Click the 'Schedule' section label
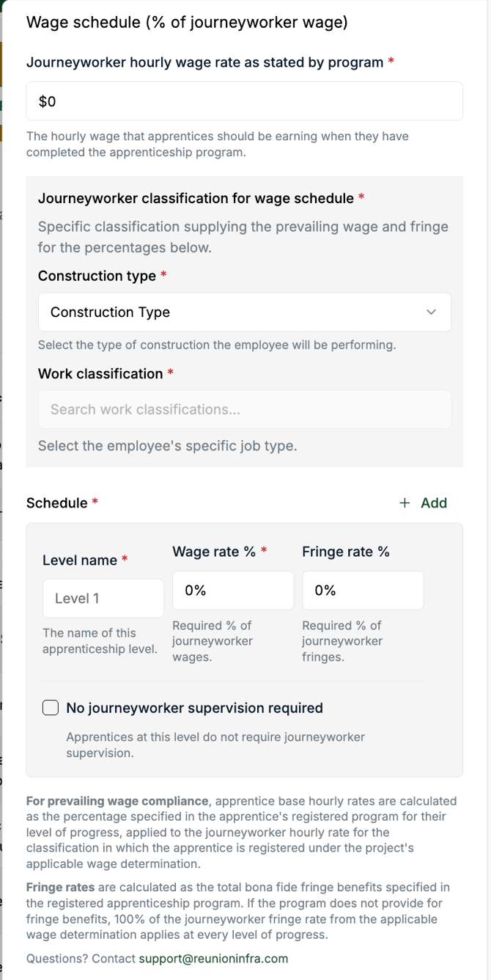This screenshot has height=980, width=491. tap(57, 503)
